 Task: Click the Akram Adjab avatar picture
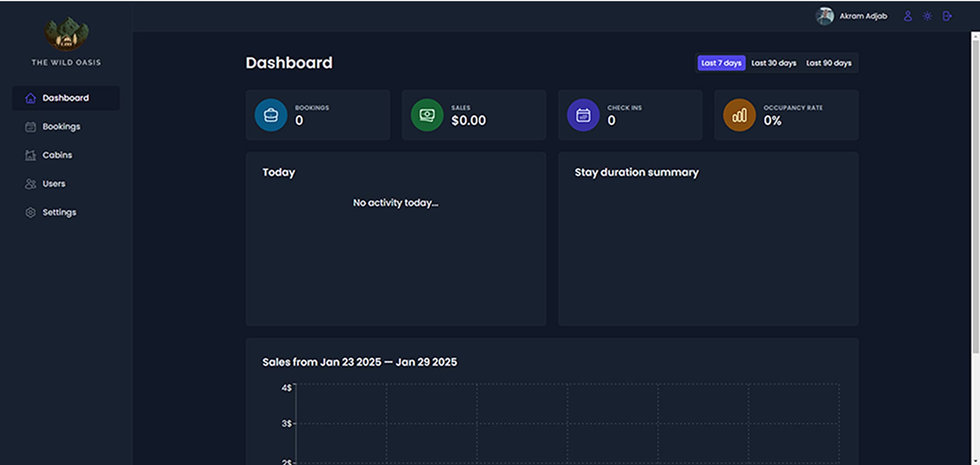click(x=825, y=16)
